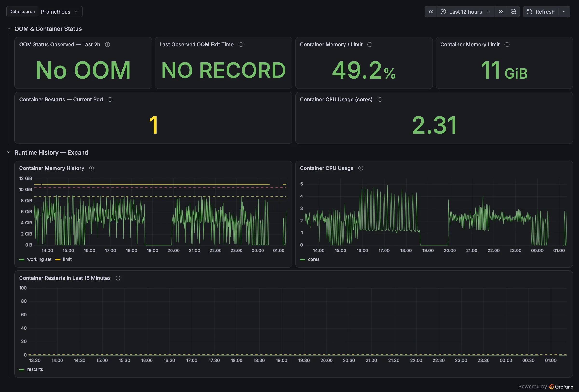Click the green cores color swatch
The width and height of the screenshot is (579, 392).
click(303, 260)
